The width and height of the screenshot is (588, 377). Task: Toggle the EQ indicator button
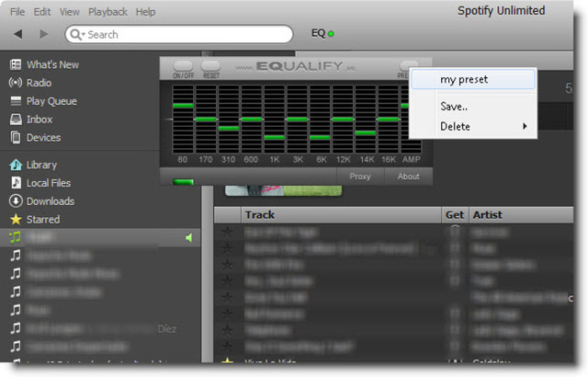(x=322, y=33)
